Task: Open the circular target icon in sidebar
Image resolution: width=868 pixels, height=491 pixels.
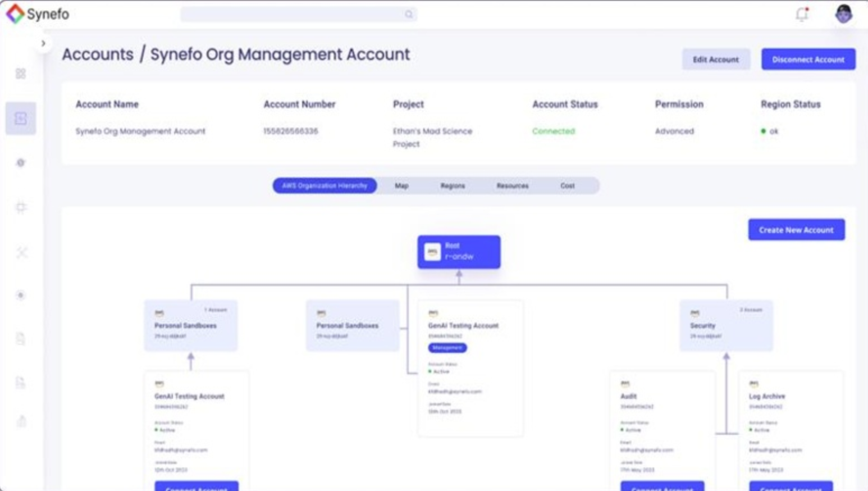Action: 21,295
